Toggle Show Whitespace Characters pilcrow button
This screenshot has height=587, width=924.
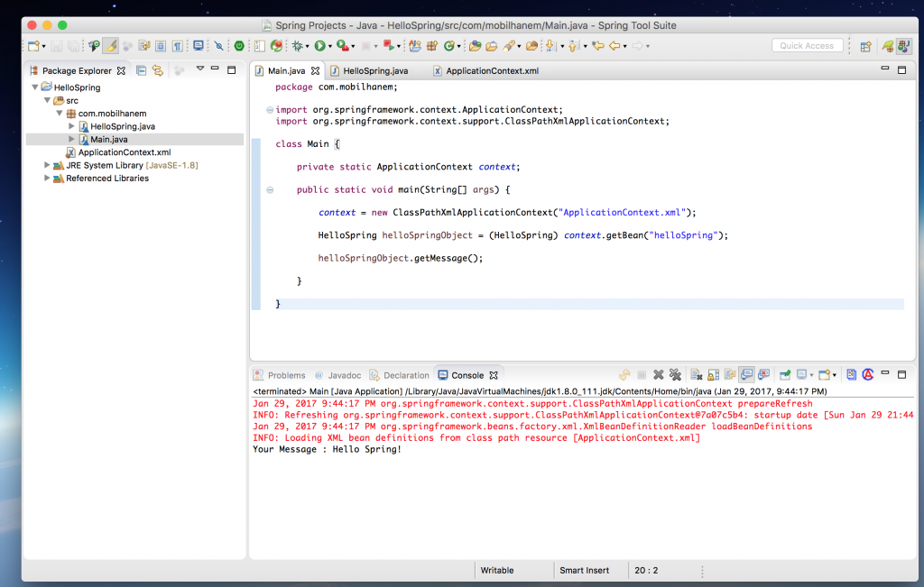click(x=177, y=46)
